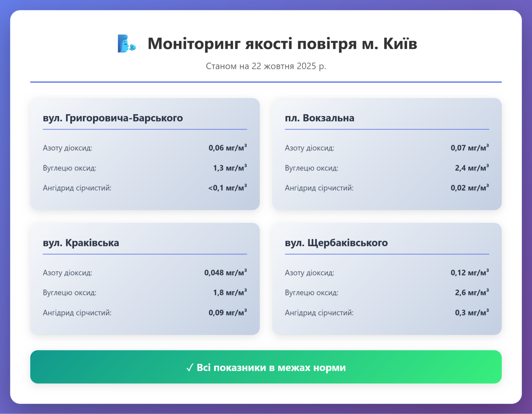Select the вул. Щербаківського station heading
This screenshot has height=414, width=532.
336,243
